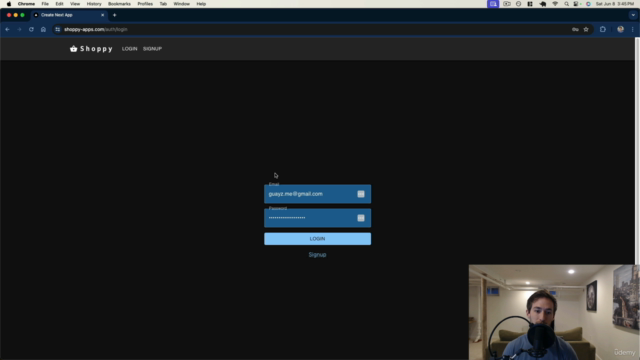The image size is (640, 360).
Task: Click into the Password input field
Action: 317,218
